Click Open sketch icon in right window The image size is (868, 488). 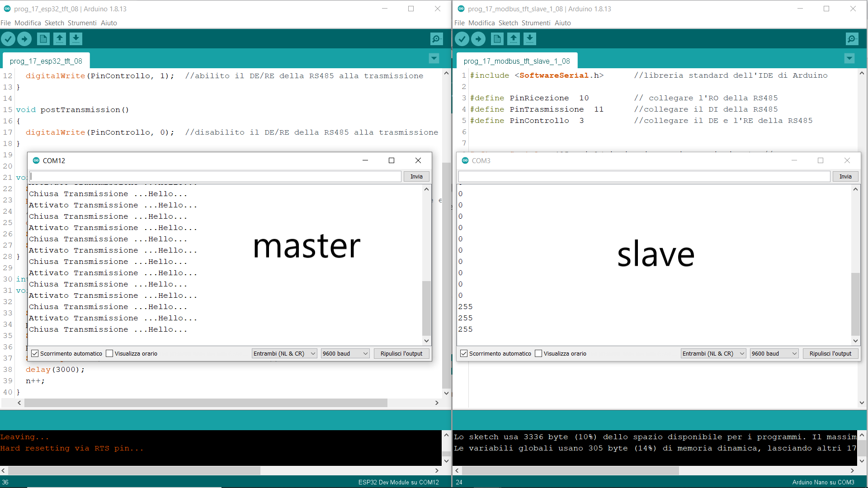pos(514,39)
